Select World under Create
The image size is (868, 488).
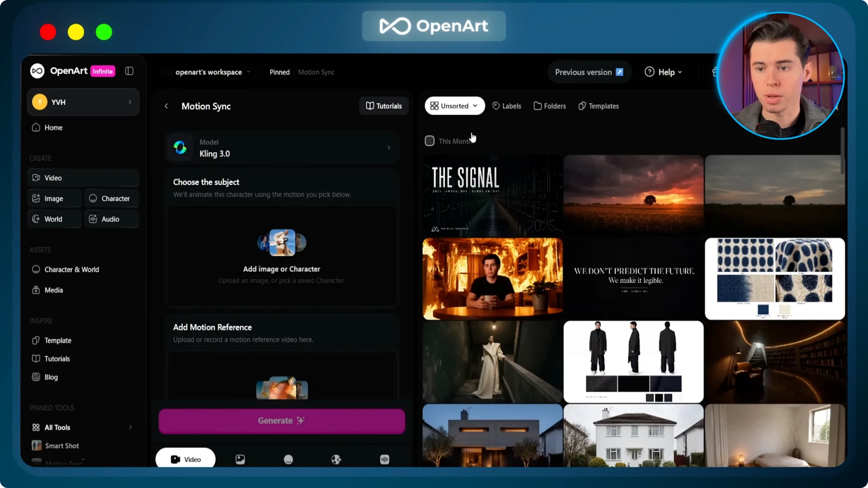tap(54, 219)
